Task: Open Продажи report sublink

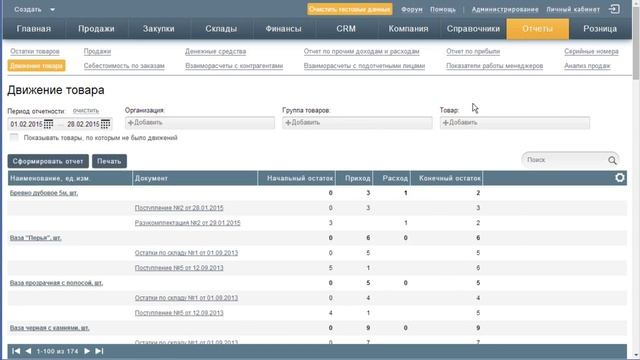Action: pos(98,51)
